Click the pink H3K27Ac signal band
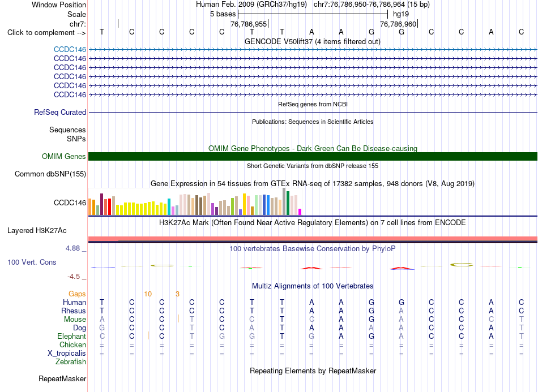This screenshot has width=538, height=392. (x=313, y=239)
